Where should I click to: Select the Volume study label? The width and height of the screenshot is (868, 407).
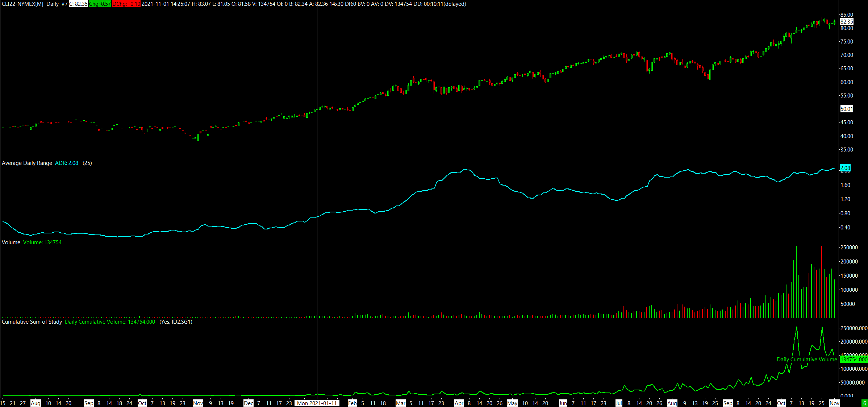point(11,242)
